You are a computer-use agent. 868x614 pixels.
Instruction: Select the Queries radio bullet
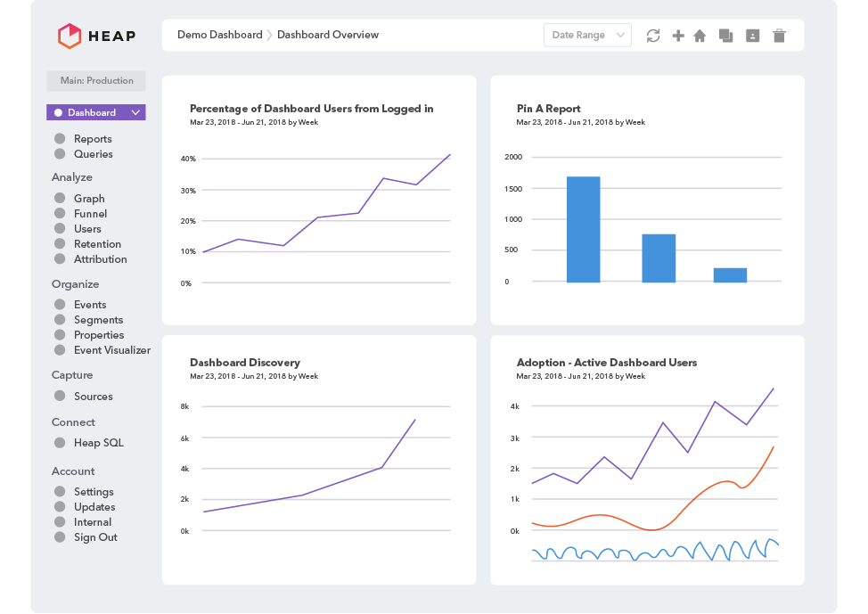60,154
